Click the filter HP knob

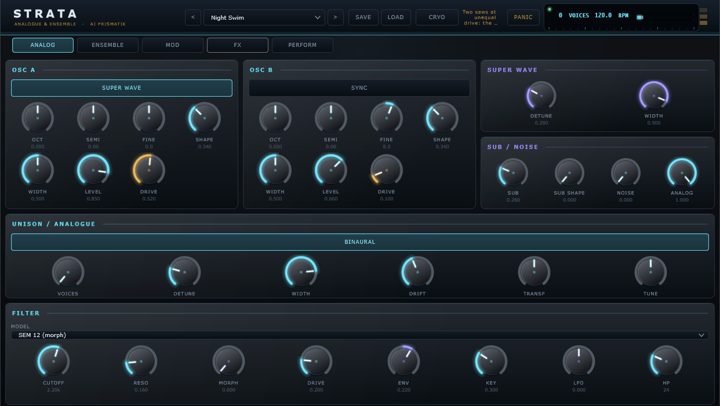(666, 361)
